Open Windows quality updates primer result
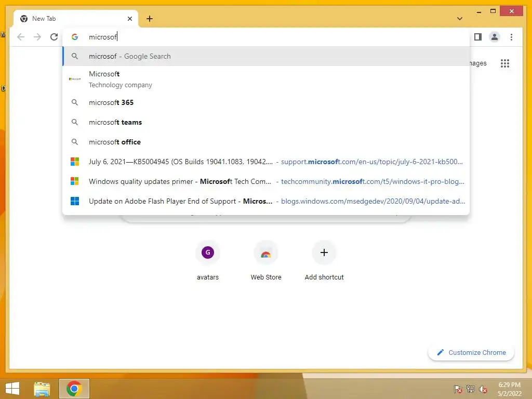The width and height of the screenshot is (532, 399). [267, 181]
